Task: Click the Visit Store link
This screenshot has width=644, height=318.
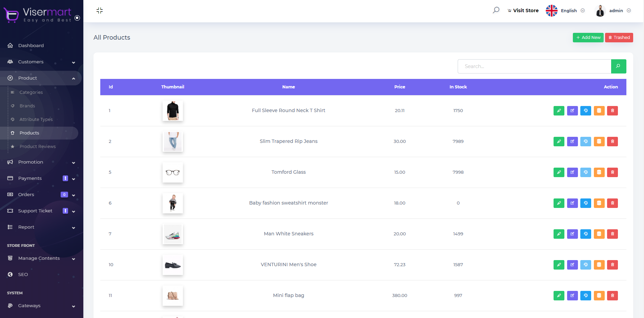Action: [523, 10]
